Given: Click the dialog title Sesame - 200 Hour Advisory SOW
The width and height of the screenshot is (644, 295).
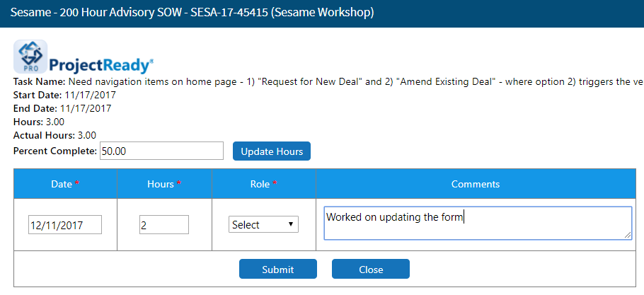Looking at the screenshot, I should [192, 12].
